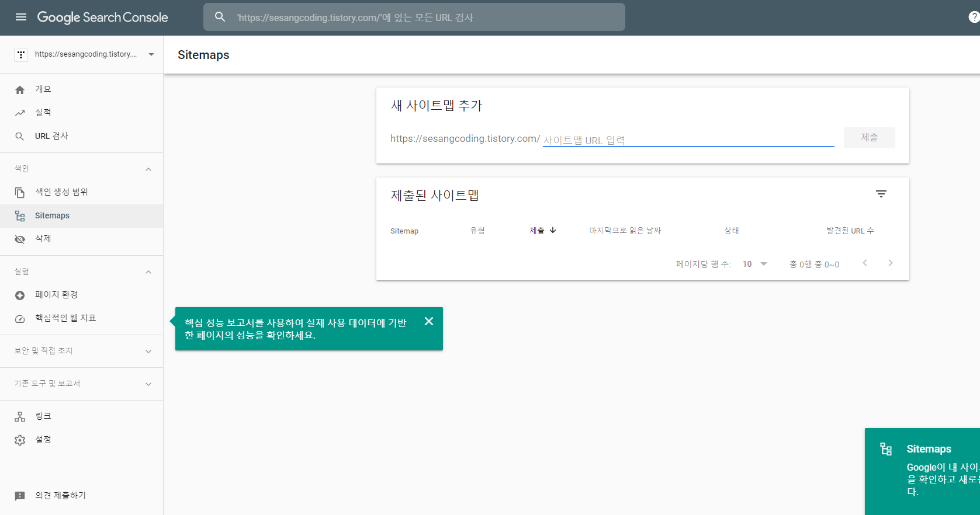Open 실적 in the sidebar
The width and height of the screenshot is (980, 515).
click(x=81, y=113)
